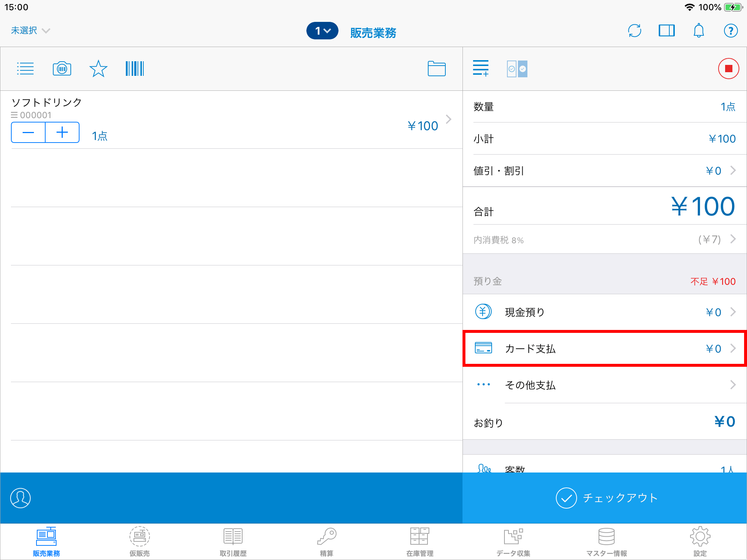Open the notifications bell
This screenshot has height=560, width=747.
click(x=698, y=31)
